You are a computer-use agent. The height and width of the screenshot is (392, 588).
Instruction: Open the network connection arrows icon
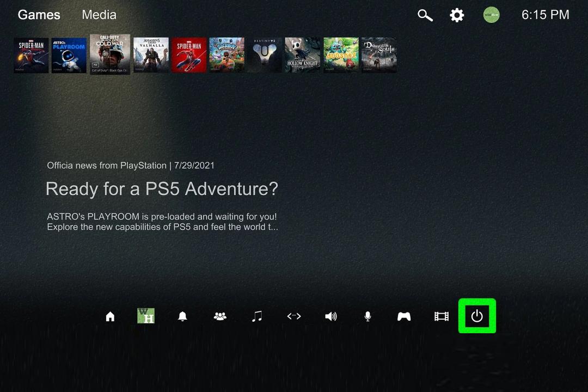tap(293, 316)
